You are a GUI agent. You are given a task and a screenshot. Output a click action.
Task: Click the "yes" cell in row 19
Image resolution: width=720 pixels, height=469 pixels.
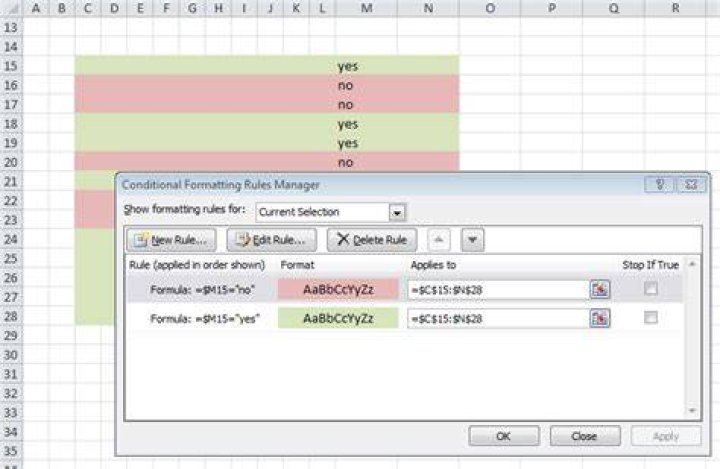[366, 143]
